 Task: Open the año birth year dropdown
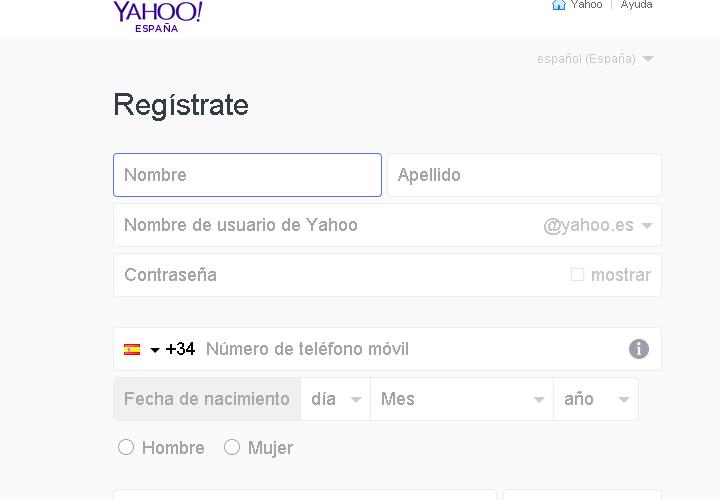coord(596,399)
